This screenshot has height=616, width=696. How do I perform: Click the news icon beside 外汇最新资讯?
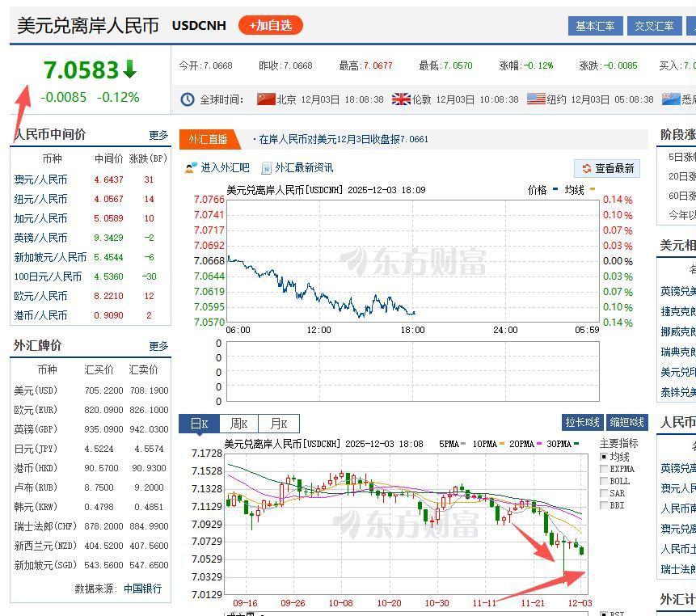click(268, 167)
